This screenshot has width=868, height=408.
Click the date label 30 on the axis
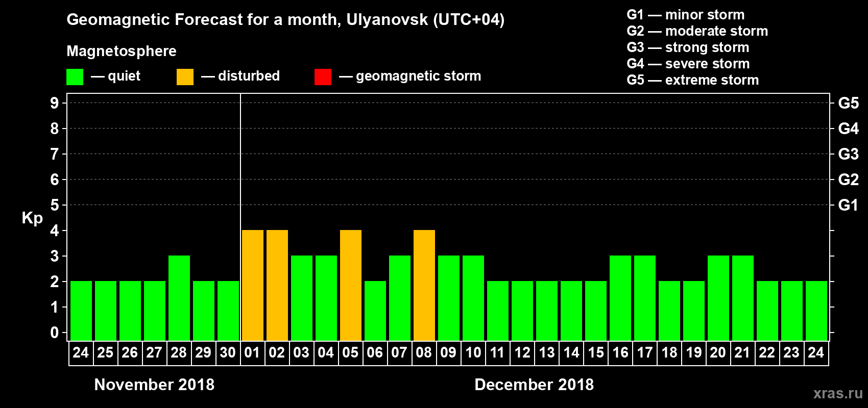coord(228,352)
